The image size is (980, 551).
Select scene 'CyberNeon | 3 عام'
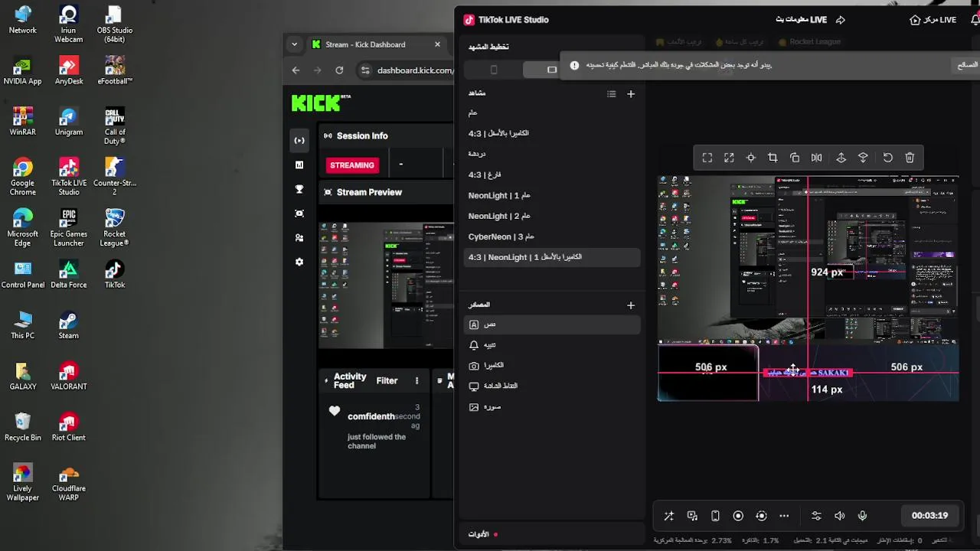[551, 236]
